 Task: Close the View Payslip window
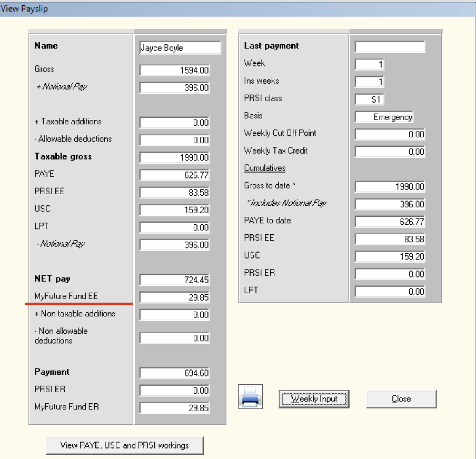click(x=401, y=399)
